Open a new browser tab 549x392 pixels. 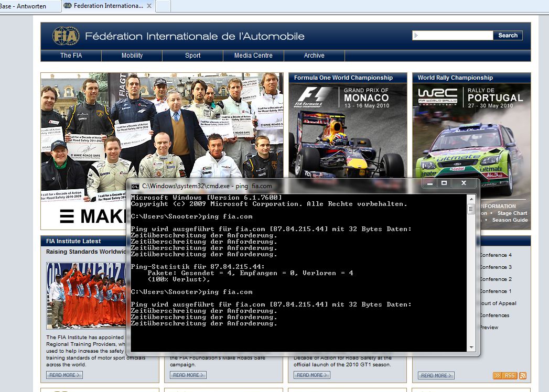pos(163,6)
